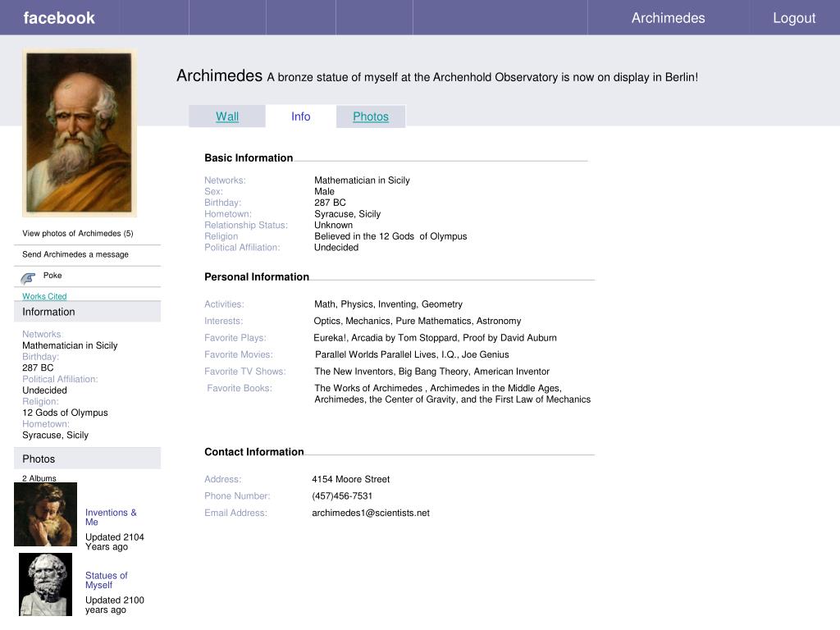Click the phone number (457)456-7531
The image size is (840, 630).
[x=342, y=496]
